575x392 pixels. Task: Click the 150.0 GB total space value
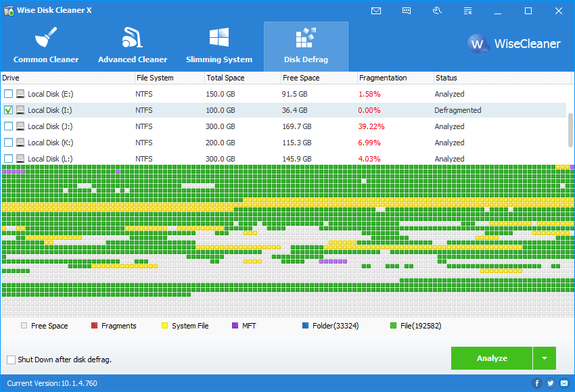pos(221,94)
